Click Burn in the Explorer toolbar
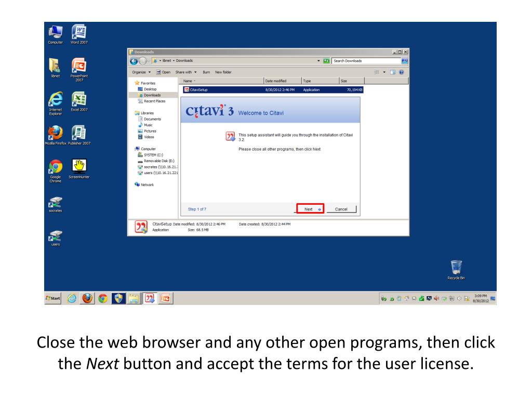532x399 pixels. click(206, 72)
